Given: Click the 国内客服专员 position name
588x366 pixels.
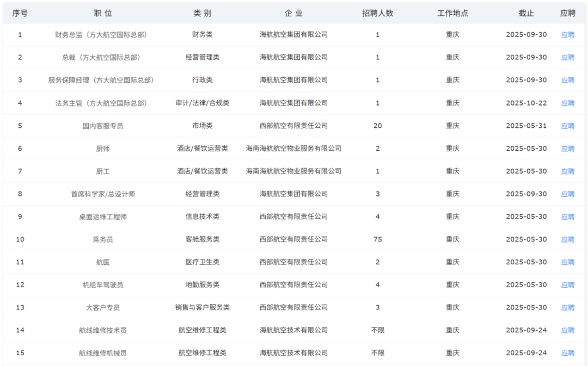Looking at the screenshot, I should (x=103, y=126).
